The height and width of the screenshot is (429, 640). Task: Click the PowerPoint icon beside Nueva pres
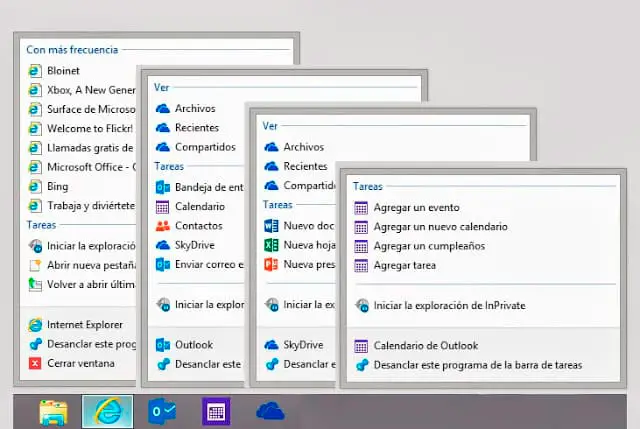point(271,264)
